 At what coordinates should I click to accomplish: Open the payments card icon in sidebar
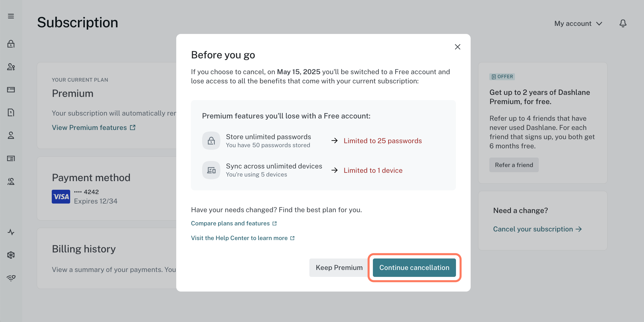11,90
